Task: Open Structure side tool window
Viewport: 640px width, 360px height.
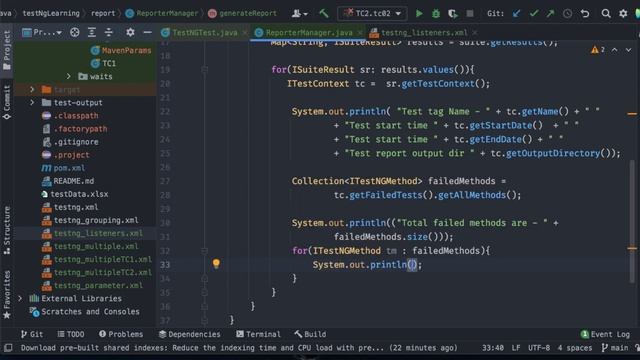Action: [7, 230]
